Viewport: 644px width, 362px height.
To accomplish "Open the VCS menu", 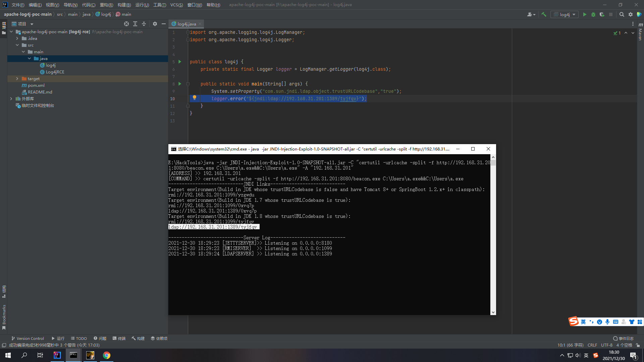I will point(176,5).
